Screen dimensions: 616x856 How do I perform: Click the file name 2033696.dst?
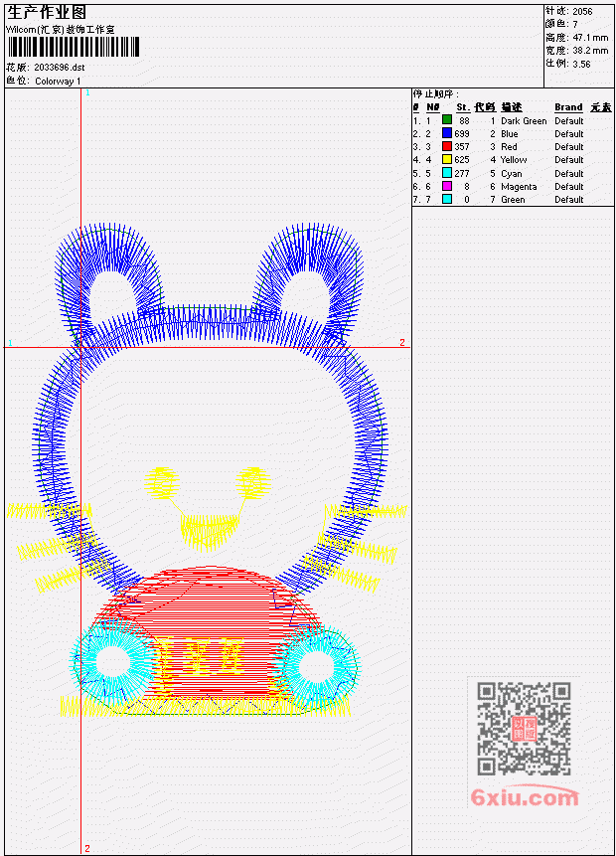tap(59, 68)
